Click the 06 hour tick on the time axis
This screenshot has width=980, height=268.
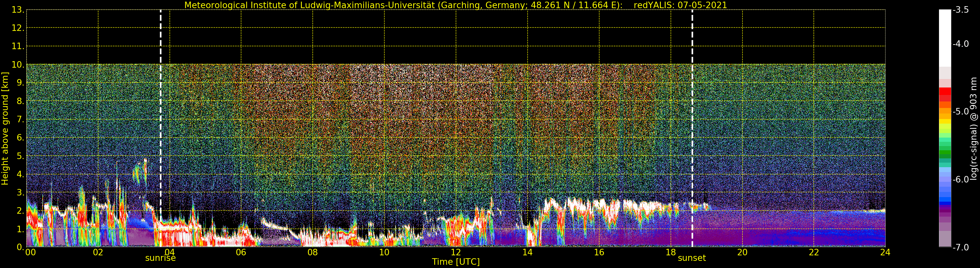(x=241, y=253)
